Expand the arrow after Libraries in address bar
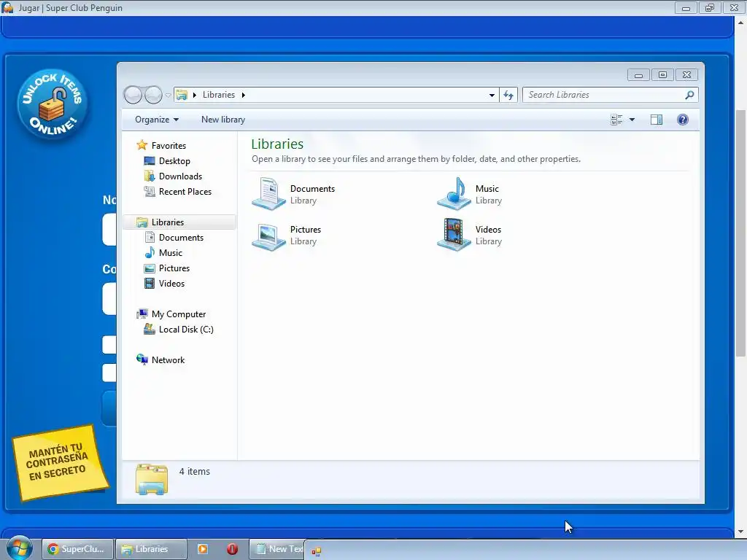The width and height of the screenshot is (747, 560). point(243,96)
